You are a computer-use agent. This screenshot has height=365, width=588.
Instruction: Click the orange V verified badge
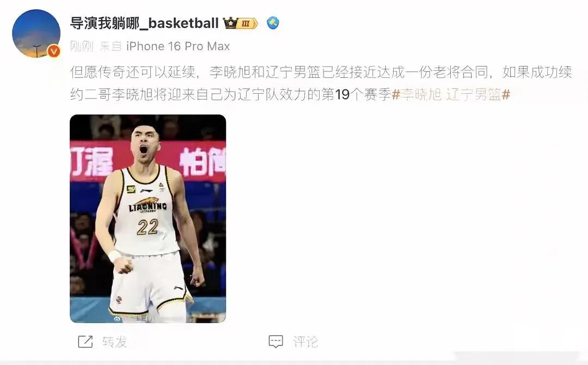tap(54, 51)
